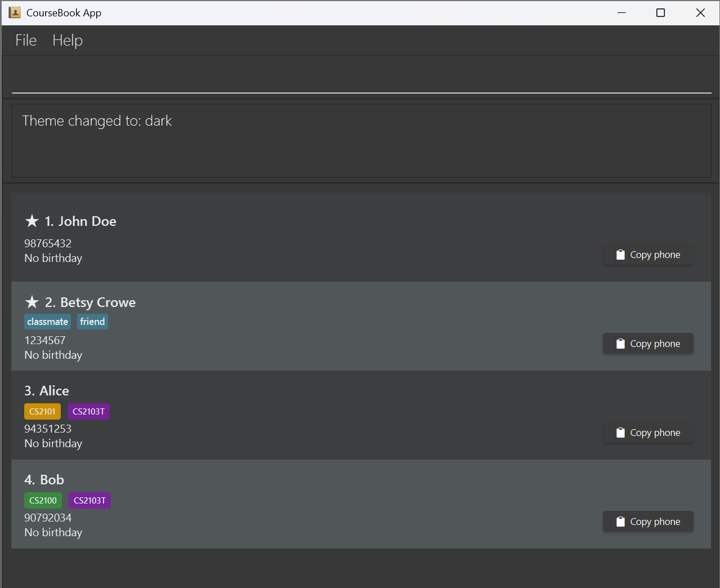The width and height of the screenshot is (720, 588).
Task: Click the clipboard icon on Bob's Copy phone
Action: (x=620, y=521)
